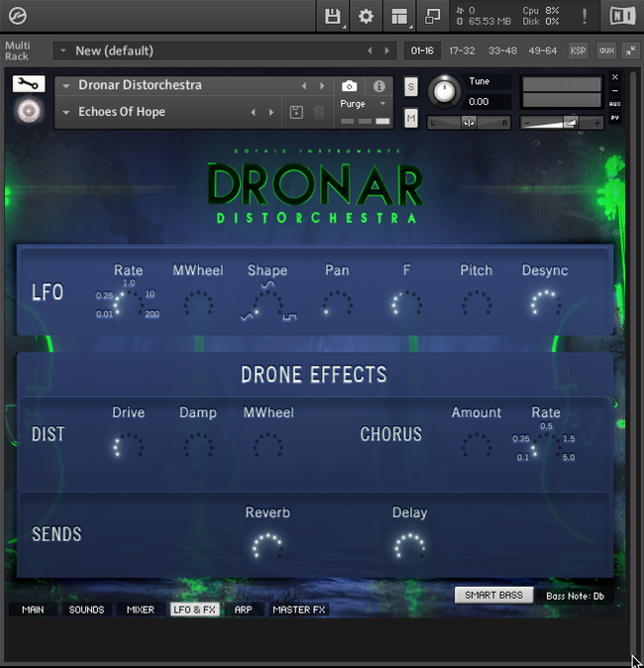
Task: Switch to the SOUNDS tab
Action: click(x=86, y=610)
